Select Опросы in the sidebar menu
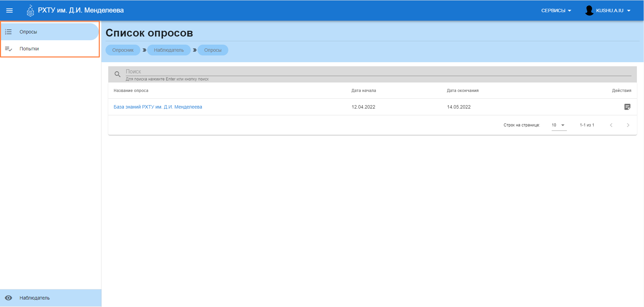Screen dimensions: 644x307 tap(28, 32)
